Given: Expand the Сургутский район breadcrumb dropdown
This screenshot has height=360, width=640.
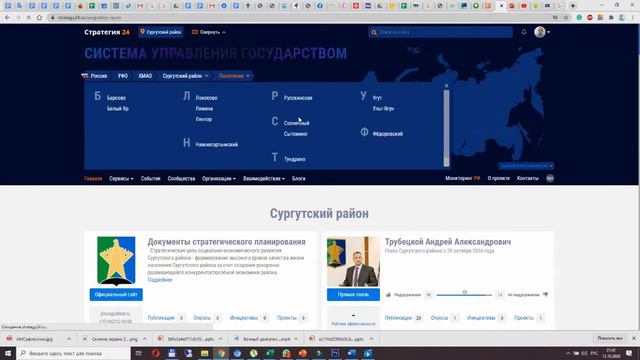Looking at the screenshot, I should (185, 76).
